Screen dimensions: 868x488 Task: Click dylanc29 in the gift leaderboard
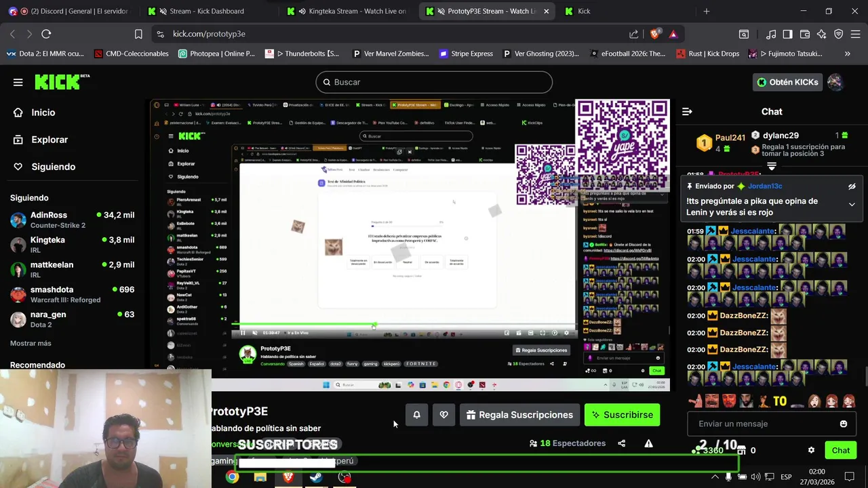pos(781,136)
